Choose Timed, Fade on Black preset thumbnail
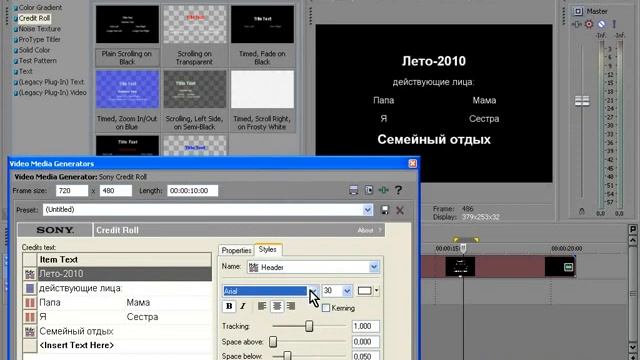This screenshot has width=640, height=360. click(x=262, y=24)
